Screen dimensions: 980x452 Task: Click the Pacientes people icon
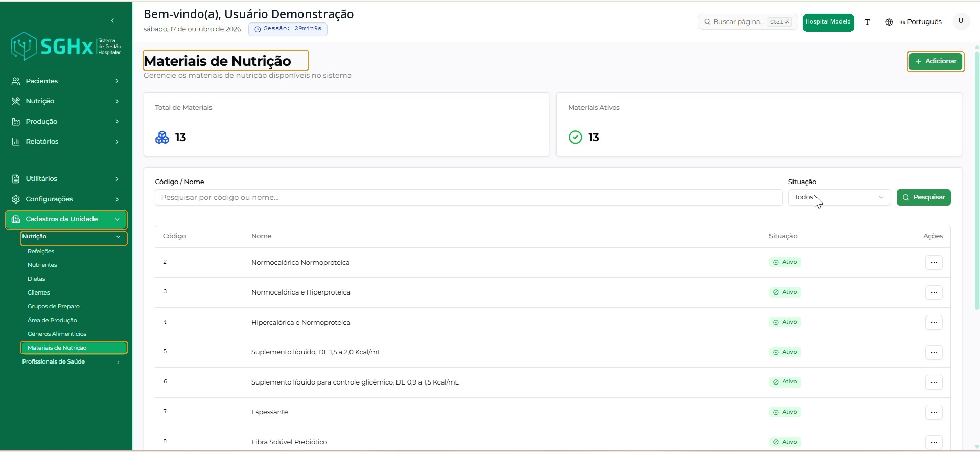point(16,81)
